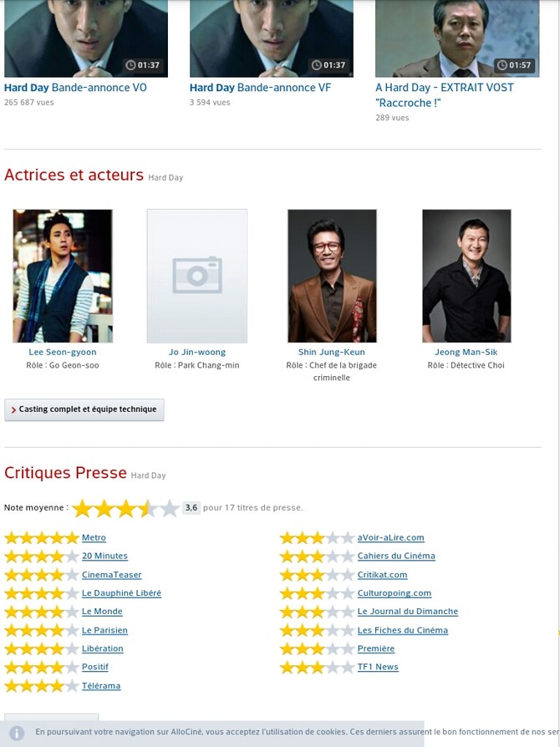Viewport: 560px width, 747px height.
Task: Click the red chevron on Casting complet button
Action: (13, 409)
